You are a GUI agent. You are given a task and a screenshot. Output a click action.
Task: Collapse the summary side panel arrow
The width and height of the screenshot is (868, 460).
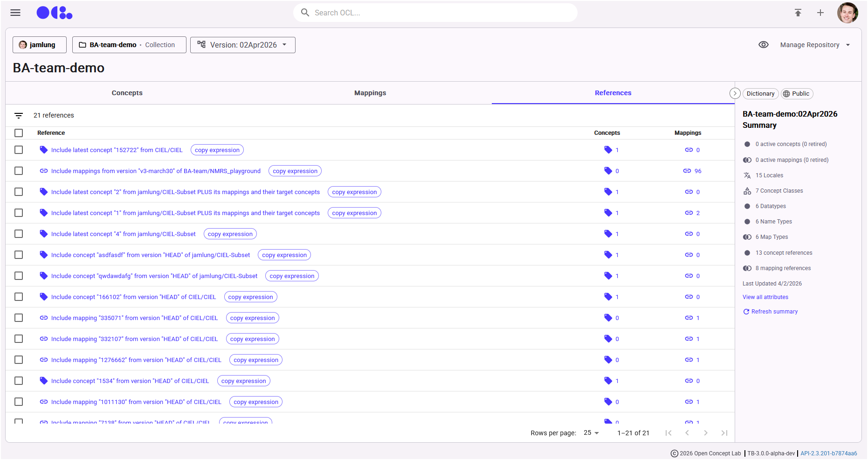[735, 93]
